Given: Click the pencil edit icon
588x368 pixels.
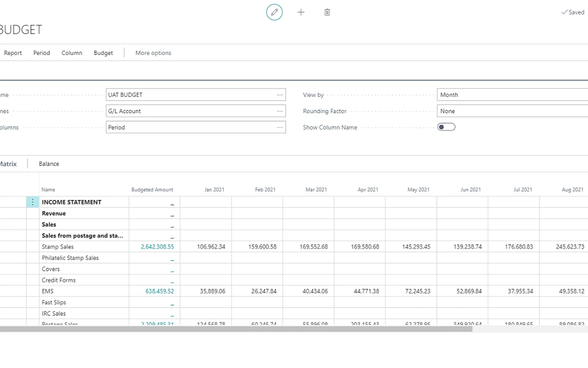Looking at the screenshot, I should click(274, 12).
